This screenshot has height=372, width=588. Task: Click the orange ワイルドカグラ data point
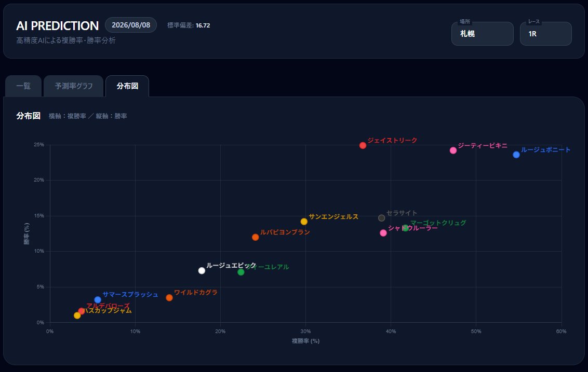(x=169, y=297)
